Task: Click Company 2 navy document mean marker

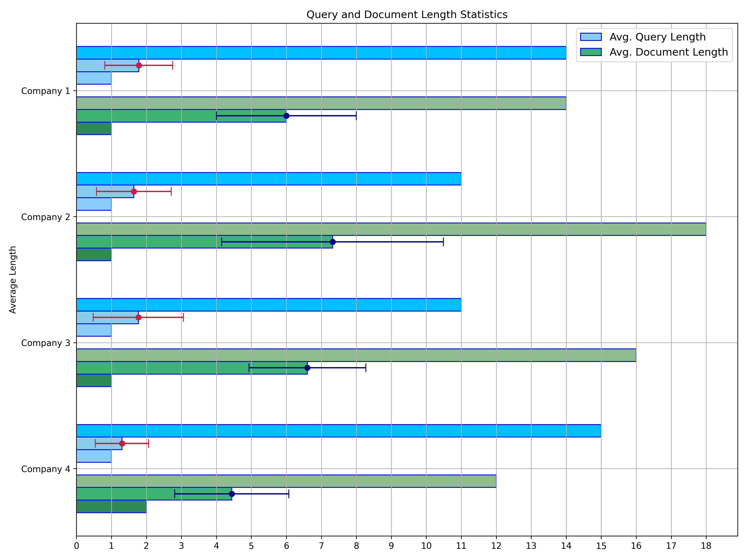Action: click(x=333, y=242)
